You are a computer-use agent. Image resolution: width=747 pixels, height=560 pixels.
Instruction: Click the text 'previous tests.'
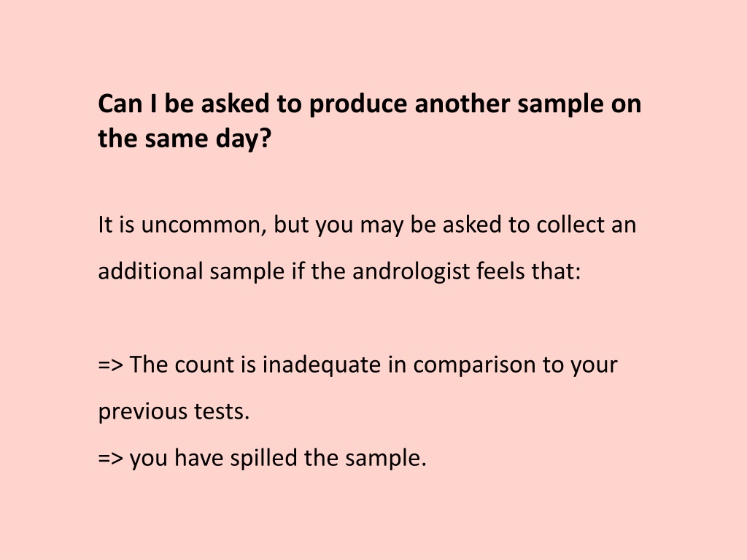(174, 411)
